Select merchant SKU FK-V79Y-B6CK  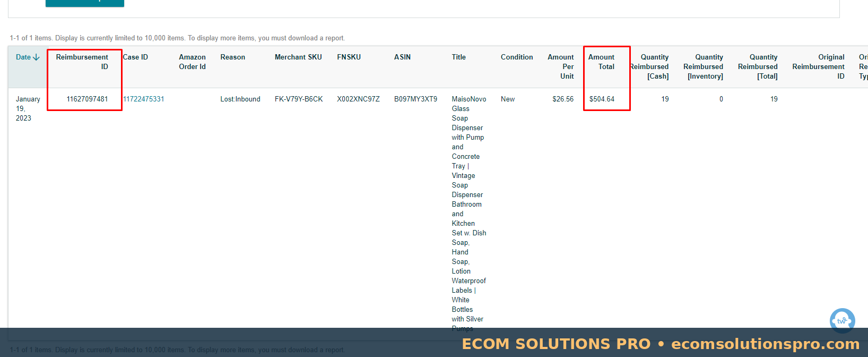(x=299, y=99)
